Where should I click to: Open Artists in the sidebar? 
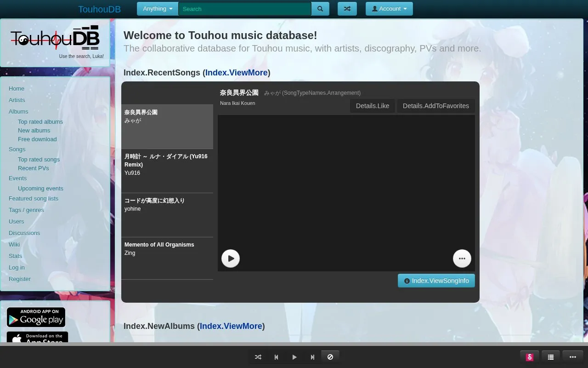click(x=17, y=100)
